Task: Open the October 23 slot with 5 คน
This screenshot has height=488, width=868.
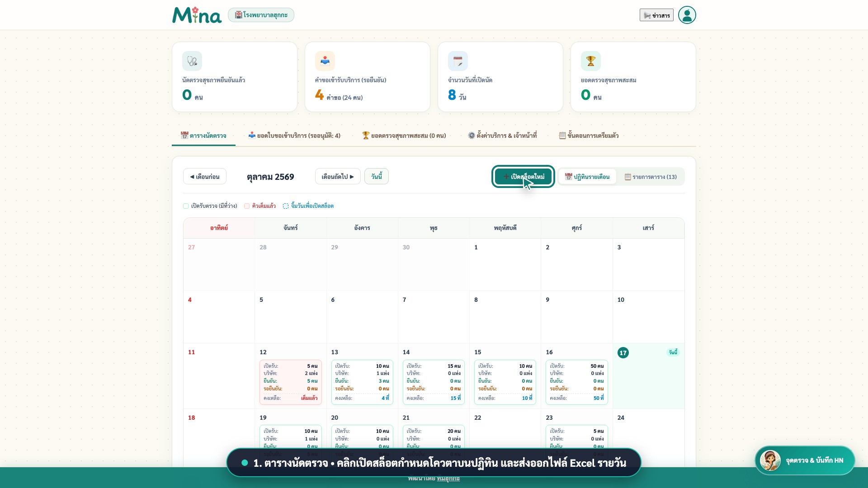Action: (x=576, y=437)
